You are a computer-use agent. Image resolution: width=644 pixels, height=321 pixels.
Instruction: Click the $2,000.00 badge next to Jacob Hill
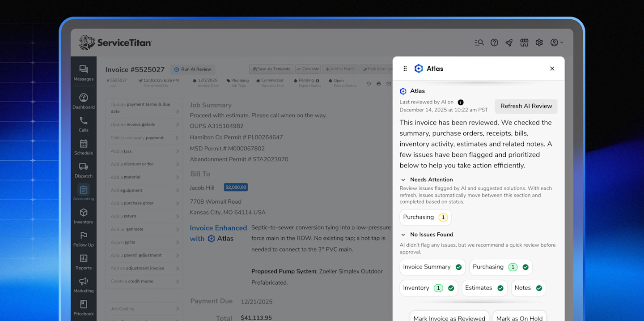point(236,187)
